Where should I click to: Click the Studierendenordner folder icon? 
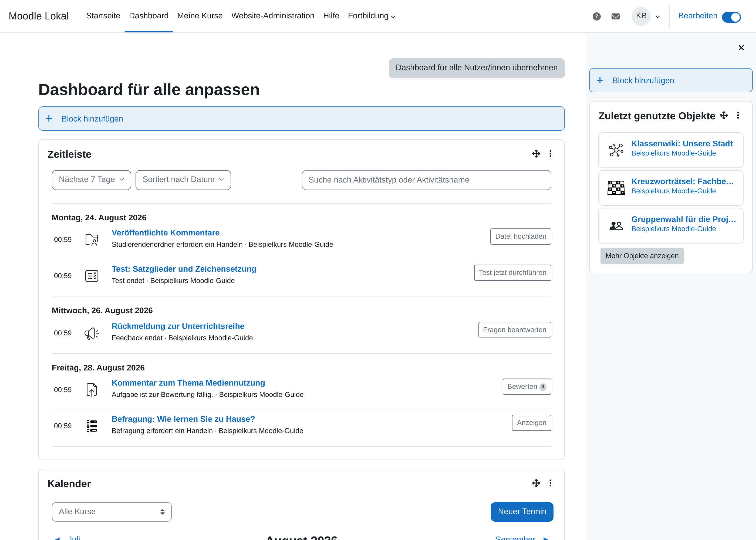pos(92,239)
